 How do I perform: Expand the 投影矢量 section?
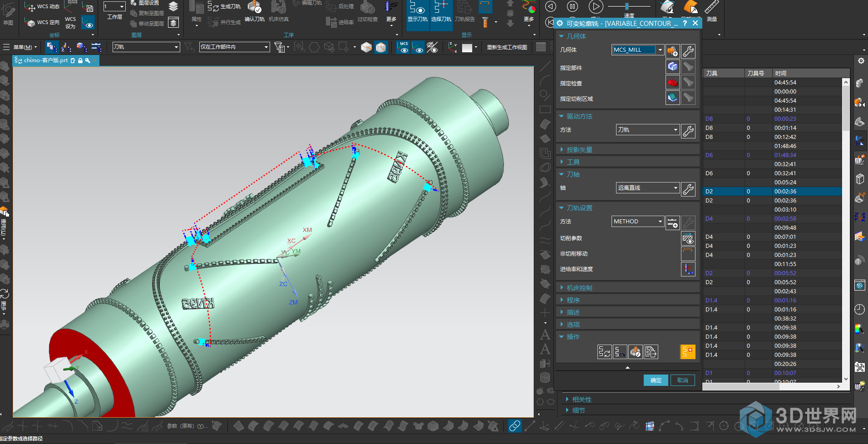(x=627, y=150)
